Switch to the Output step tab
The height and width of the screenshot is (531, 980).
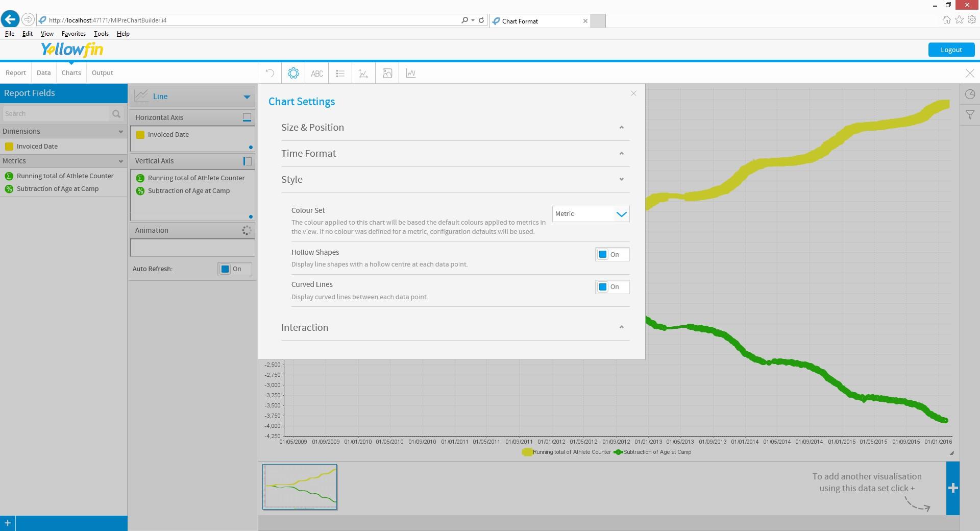pos(103,73)
